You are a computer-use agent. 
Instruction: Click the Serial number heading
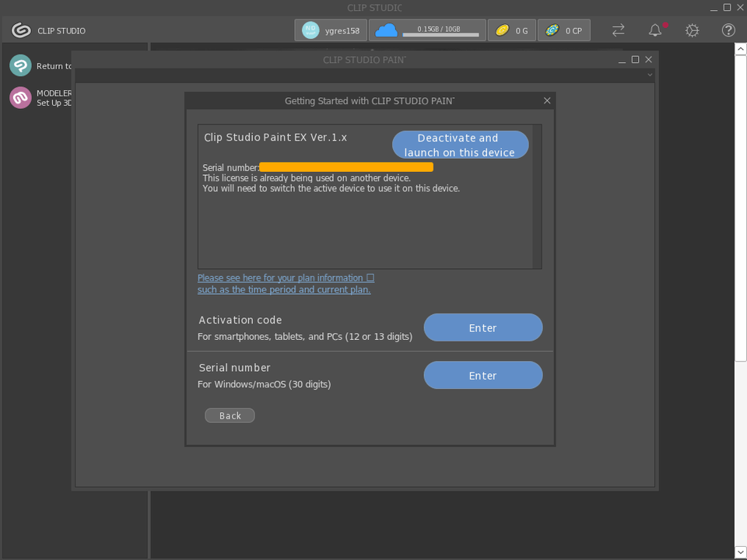click(x=234, y=368)
